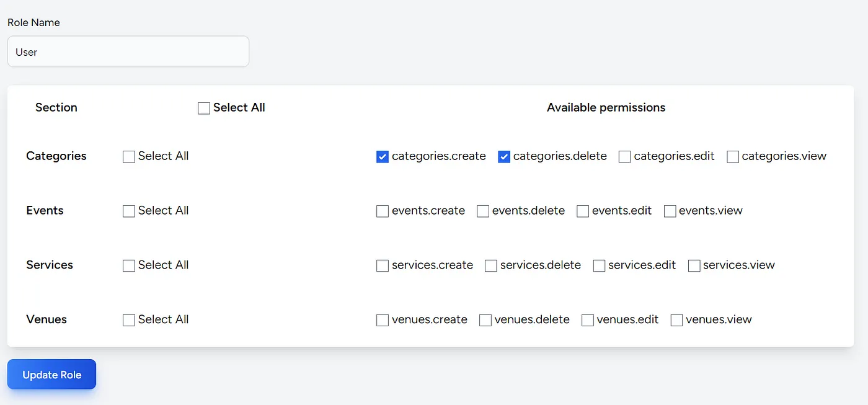Check the header Select All checkbox
This screenshot has width=868, height=405.
click(204, 109)
